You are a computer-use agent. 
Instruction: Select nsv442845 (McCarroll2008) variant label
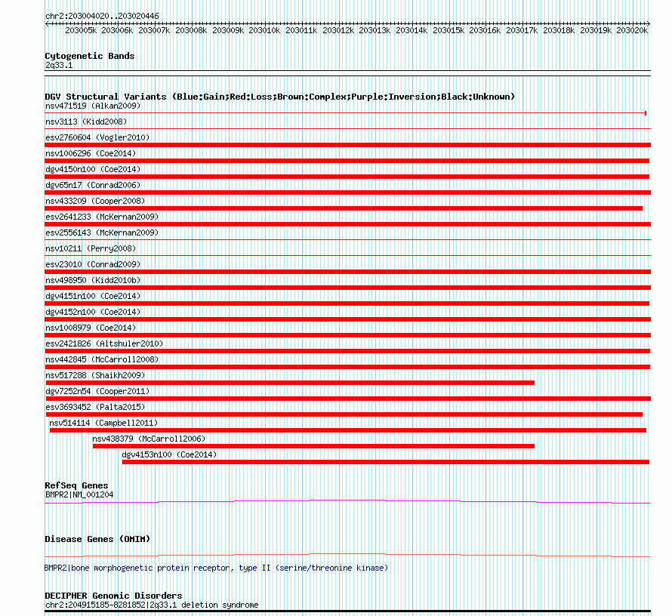(102, 359)
